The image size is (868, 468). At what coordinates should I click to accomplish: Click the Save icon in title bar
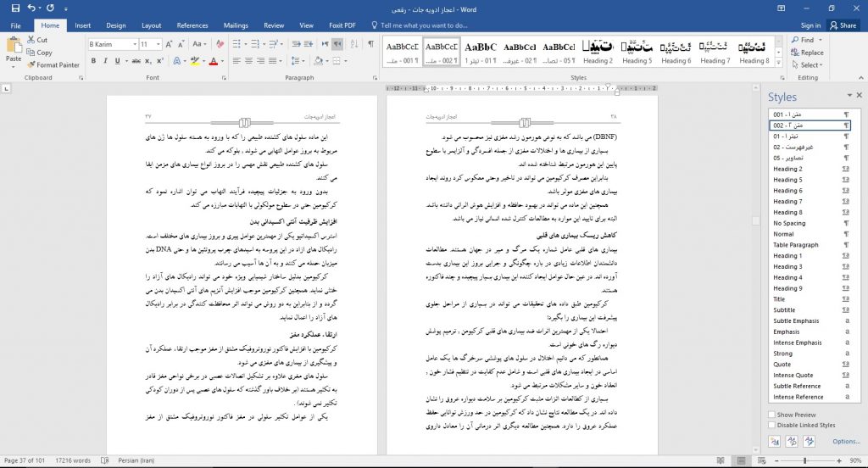[x=15, y=8]
